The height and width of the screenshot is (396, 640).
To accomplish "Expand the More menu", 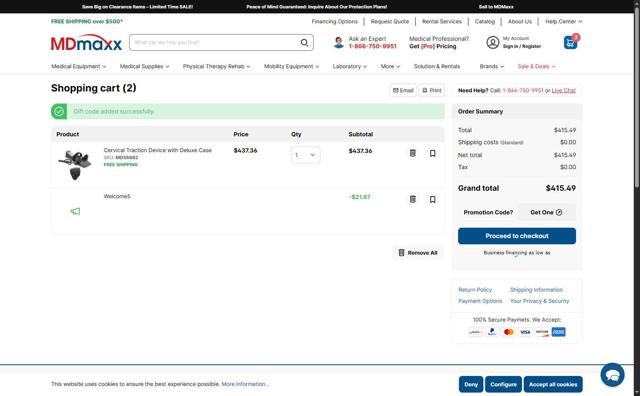I will tap(390, 66).
